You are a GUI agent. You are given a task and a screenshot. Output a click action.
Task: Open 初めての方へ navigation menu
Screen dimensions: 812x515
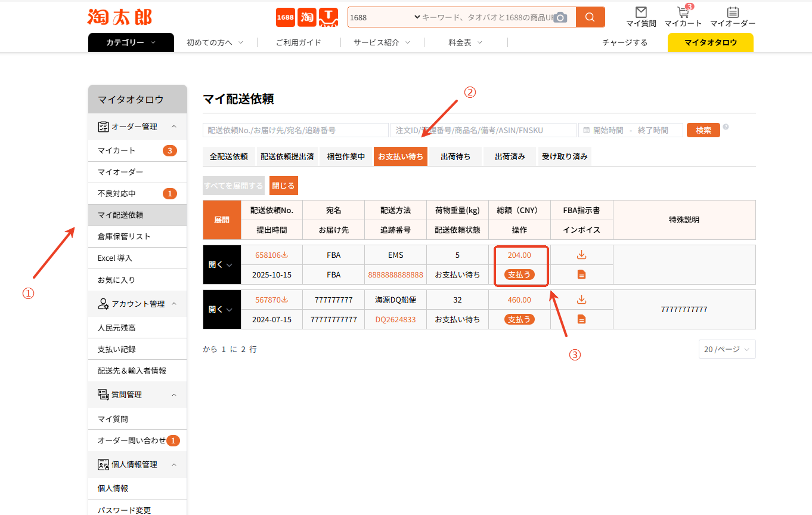(215, 42)
